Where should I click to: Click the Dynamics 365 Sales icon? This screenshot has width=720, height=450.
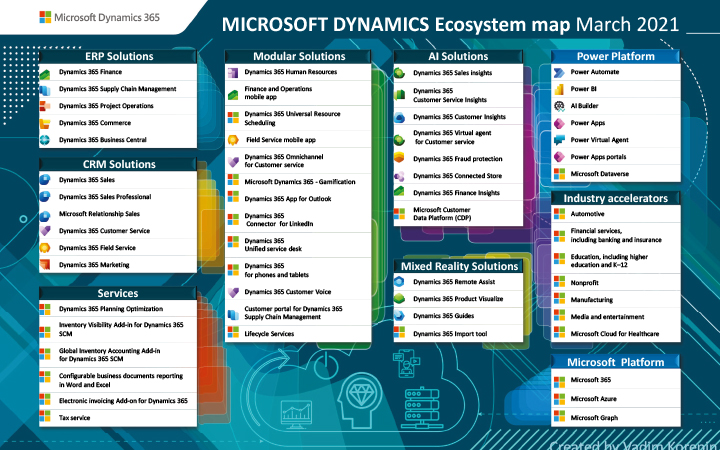click(45, 180)
